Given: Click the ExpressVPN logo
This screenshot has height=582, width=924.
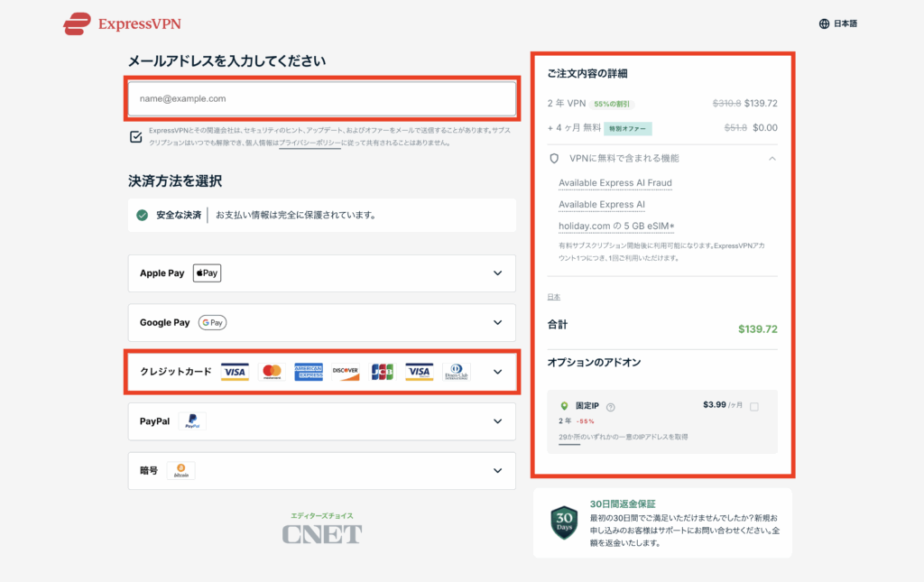Looking at the screenshot, I should (122, 24).
